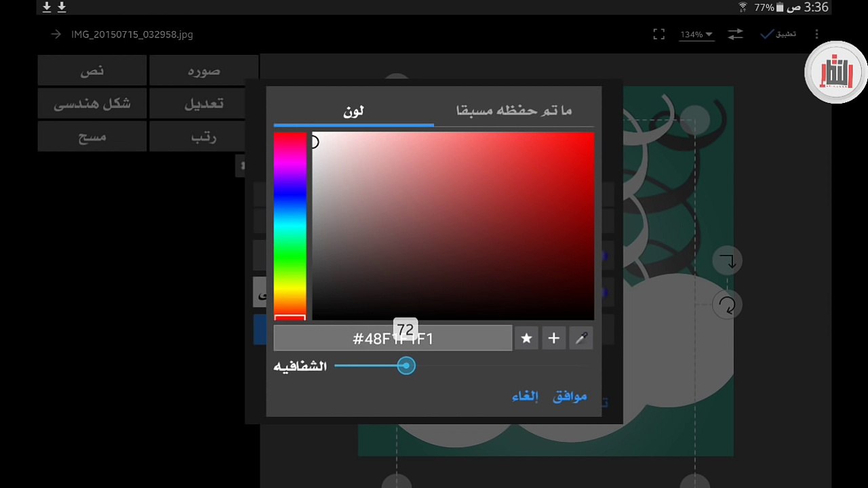868x488 pixels.
Task: Open the three-dot overflow menu
Action: [817, 34]
